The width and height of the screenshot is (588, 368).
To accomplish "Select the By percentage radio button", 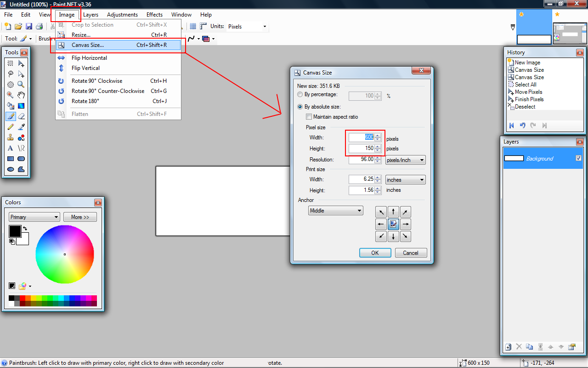I will click(x=300, y=95).
